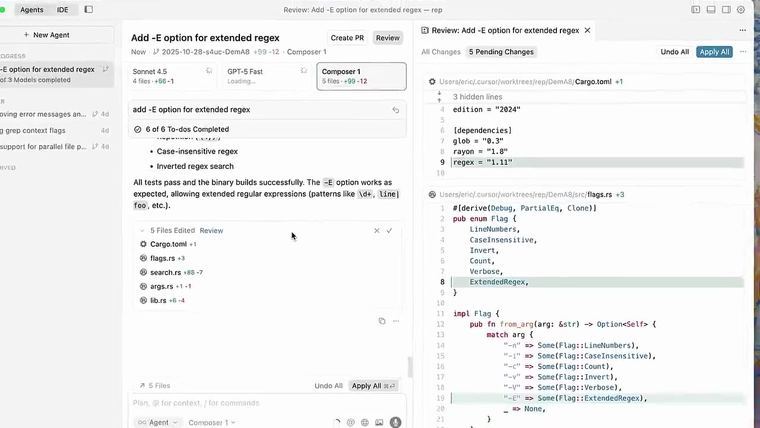Click Review link beside 5 Files Edited

point(211,231)
